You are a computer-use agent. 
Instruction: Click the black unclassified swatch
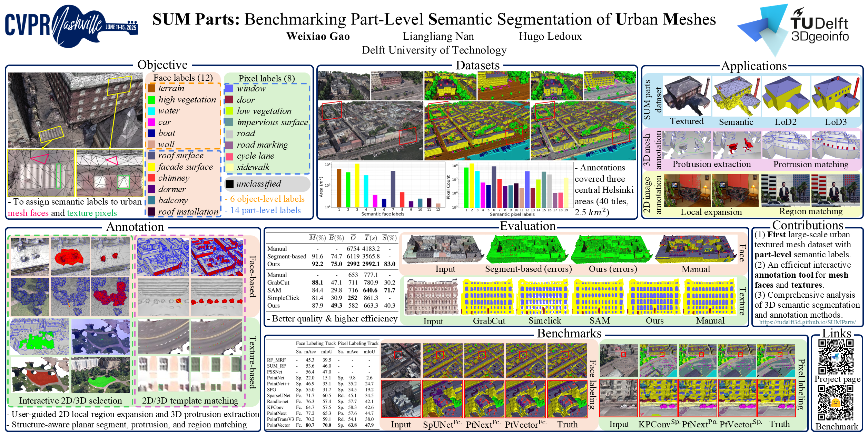[229, 184]
